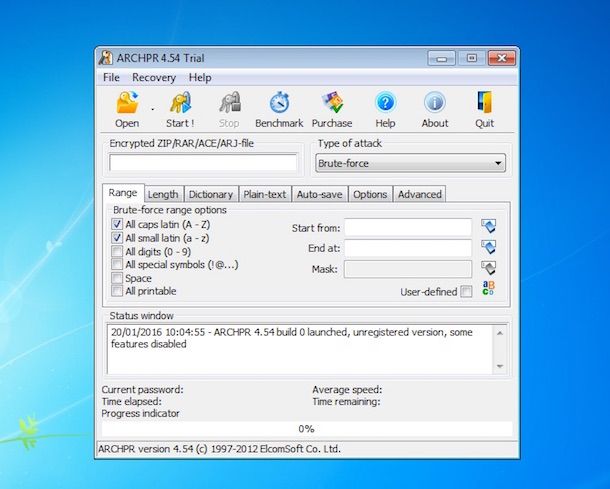Toggle All caps latin (A - Z) checkbox

coord(117,224)
